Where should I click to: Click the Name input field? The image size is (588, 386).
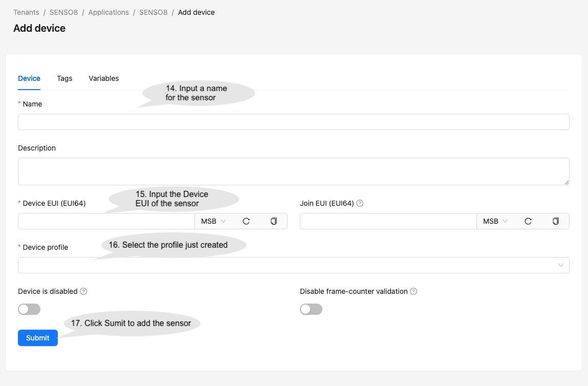tap(293, 122)
